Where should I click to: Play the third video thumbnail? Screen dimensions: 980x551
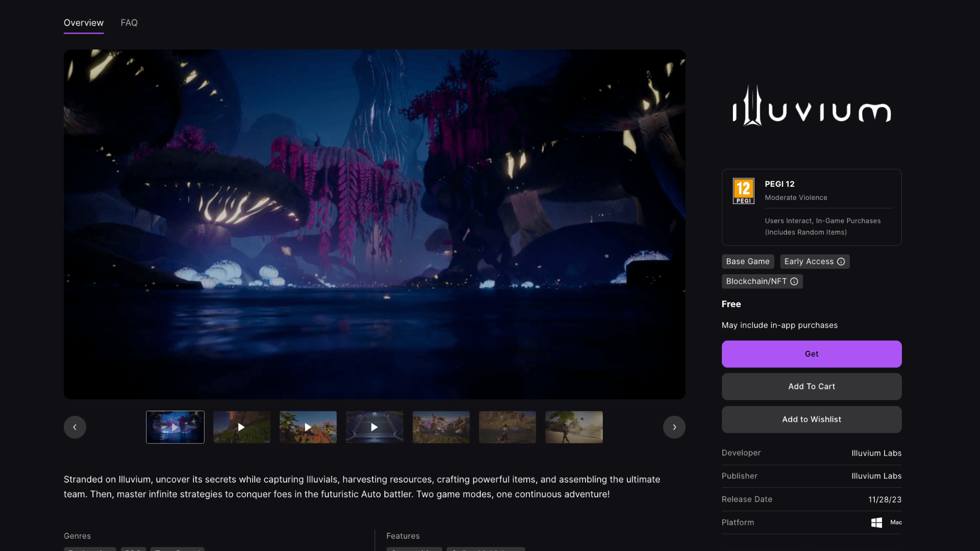coord(308,427)
